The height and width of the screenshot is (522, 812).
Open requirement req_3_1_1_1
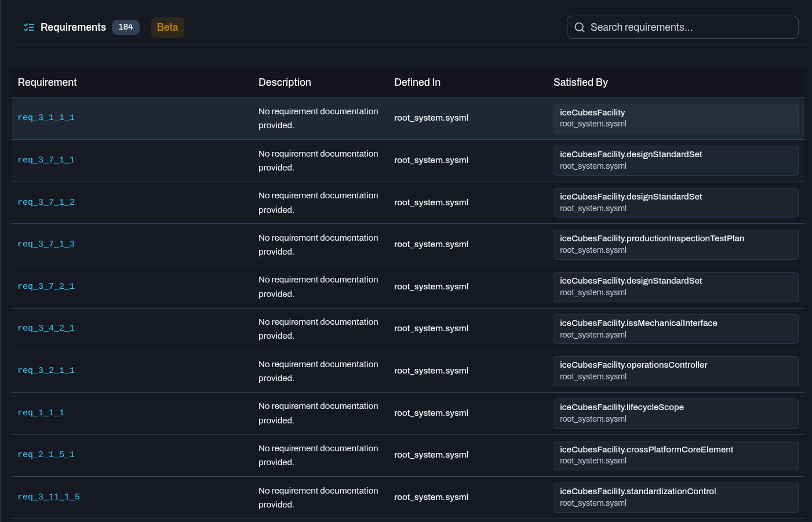pos(46,118)
